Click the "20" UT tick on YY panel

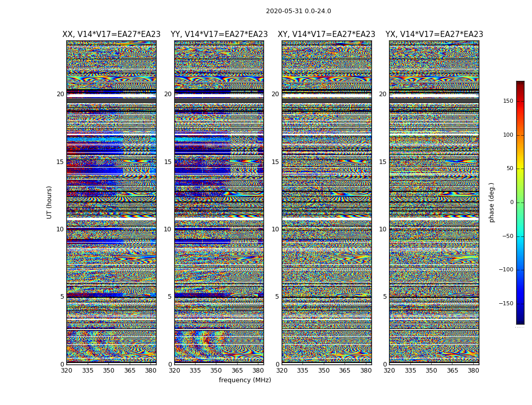tap(168, 94)
